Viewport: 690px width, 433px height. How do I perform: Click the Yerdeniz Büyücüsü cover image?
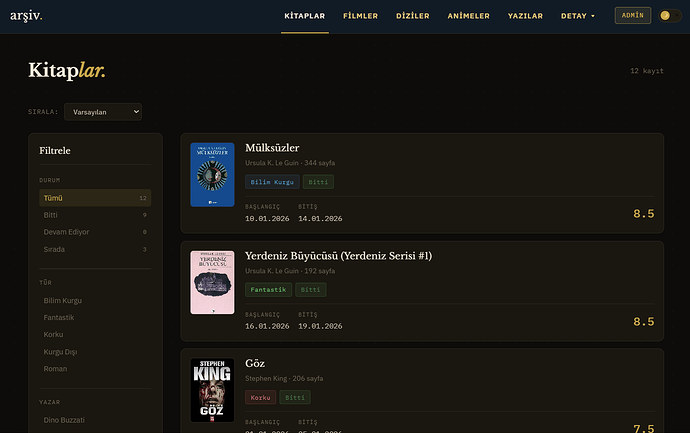pyautogui.click(x=212, y=282)
